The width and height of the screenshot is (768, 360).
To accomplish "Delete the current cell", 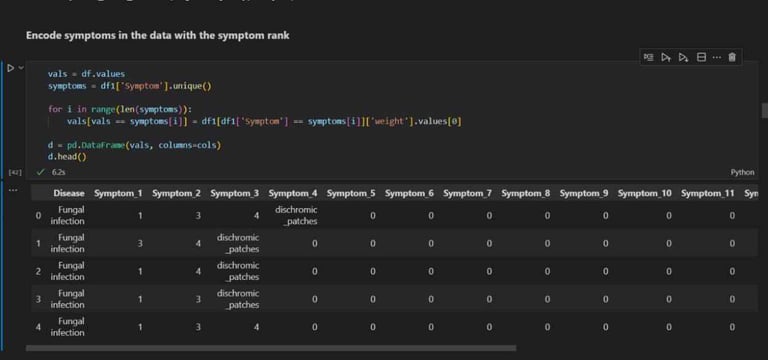I will [x=732, y=57].
